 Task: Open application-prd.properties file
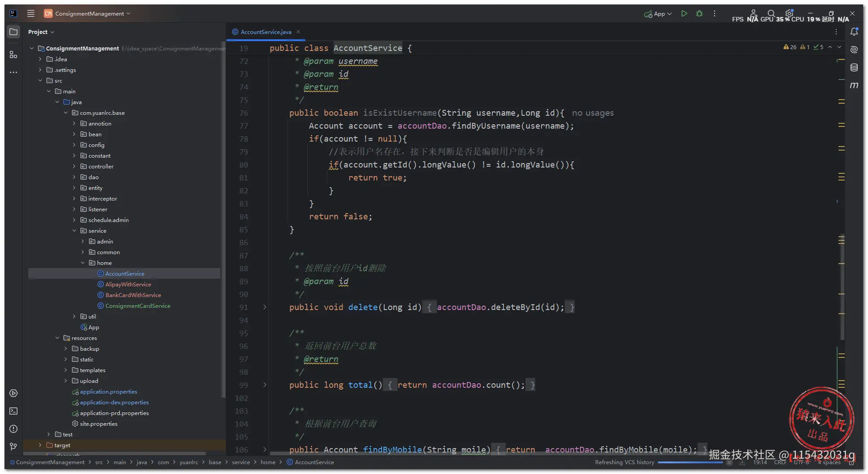[114, 413]
